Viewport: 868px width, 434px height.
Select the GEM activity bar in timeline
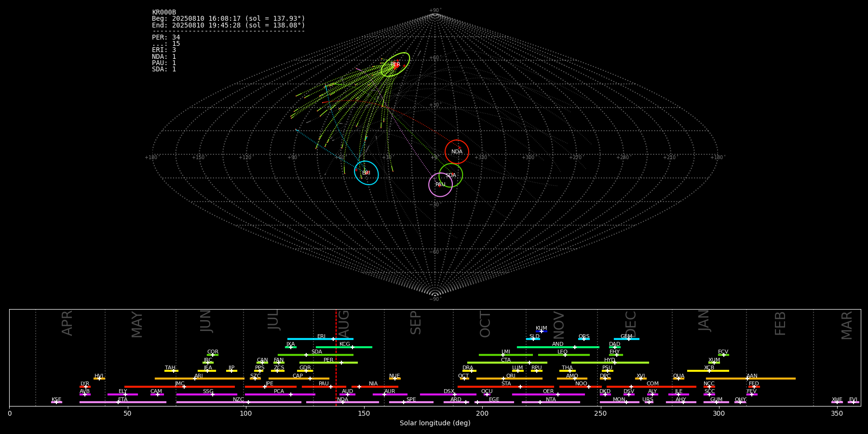(626, 339)
